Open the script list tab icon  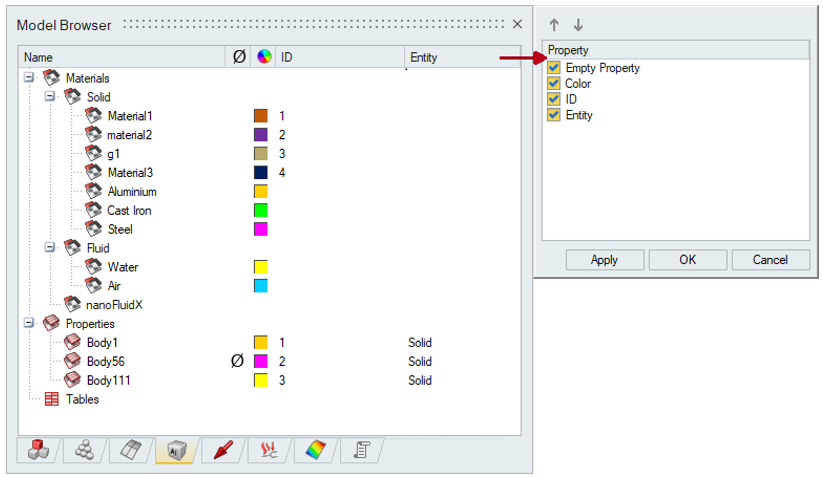[361, 450]
